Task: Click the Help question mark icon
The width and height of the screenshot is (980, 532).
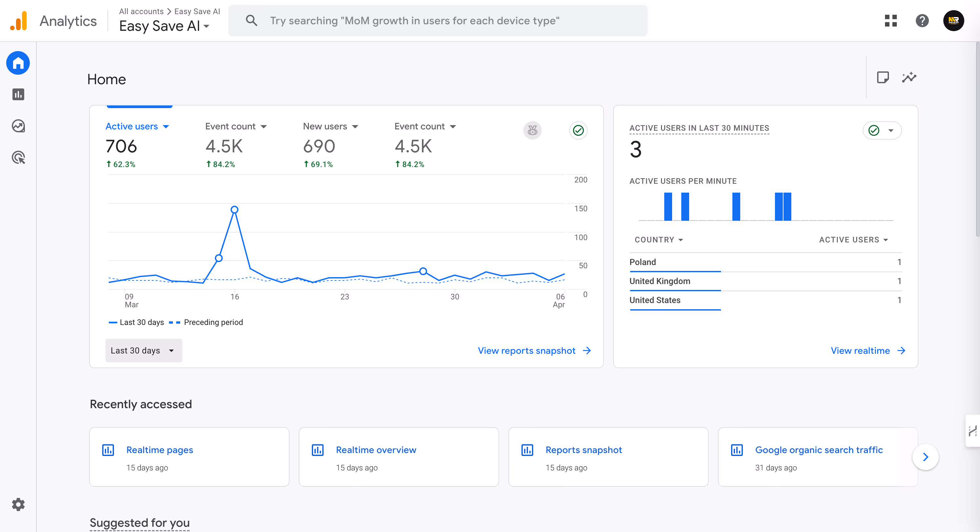Action: tap(922, 21)
